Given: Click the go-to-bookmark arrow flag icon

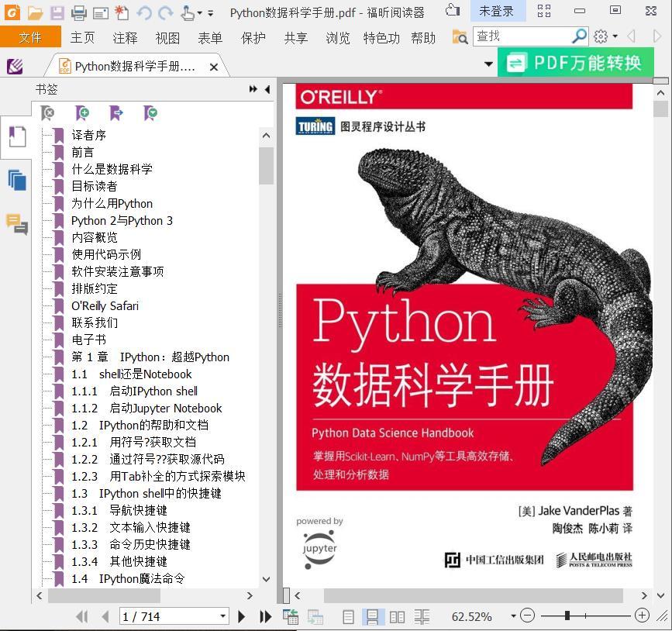Looking at the screenshot, I should [116, 113].
